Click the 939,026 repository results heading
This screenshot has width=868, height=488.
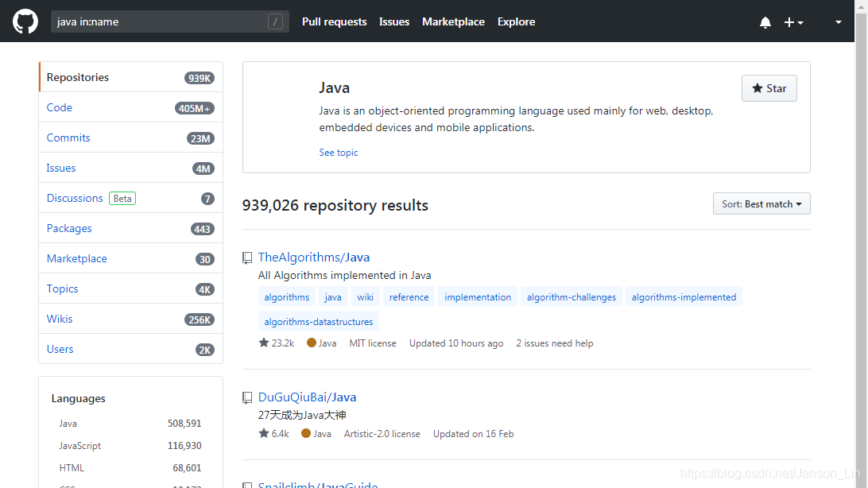[x=335, y=205]
